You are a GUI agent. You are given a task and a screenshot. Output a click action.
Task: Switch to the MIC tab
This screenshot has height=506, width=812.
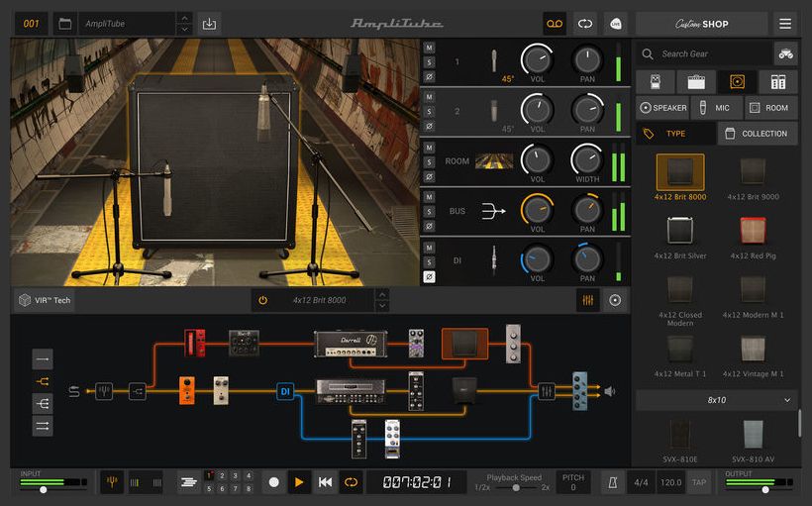(717, 108)
